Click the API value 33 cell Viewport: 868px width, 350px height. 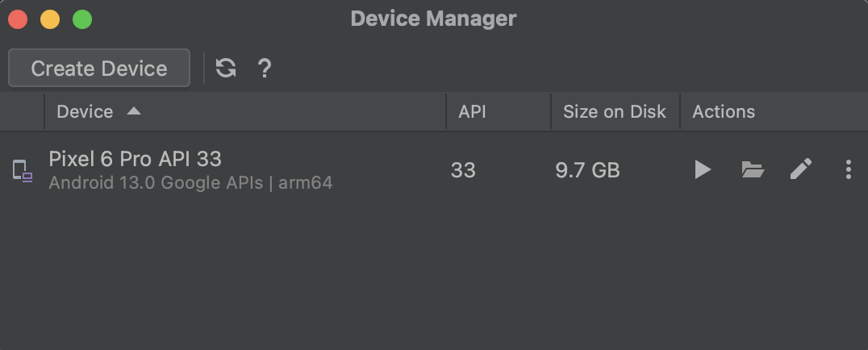(463, 170)
